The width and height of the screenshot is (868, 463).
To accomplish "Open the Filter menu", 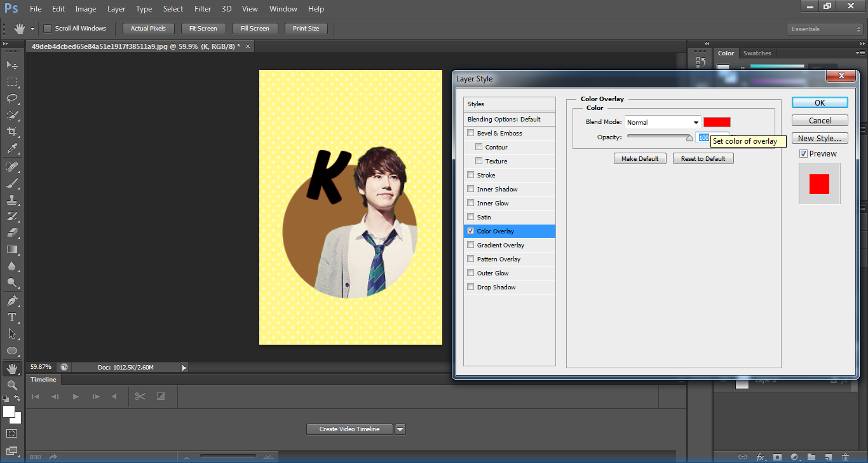I will pos(203,9).
